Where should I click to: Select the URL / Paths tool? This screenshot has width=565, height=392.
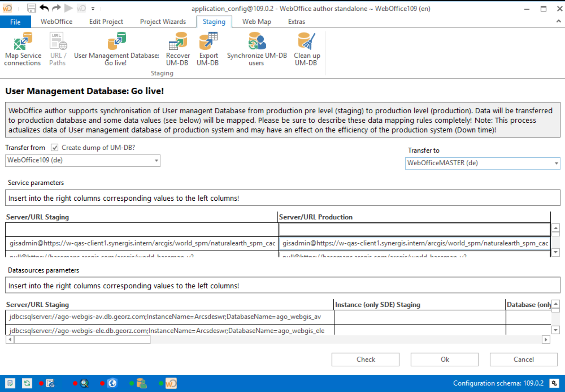pyautogui.click(x=57, y=48)
